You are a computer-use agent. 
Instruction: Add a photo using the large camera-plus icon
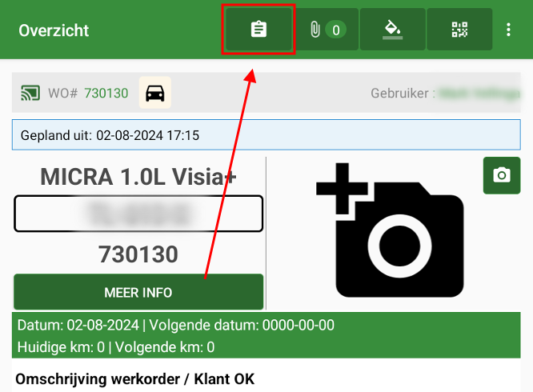point(390,230)
